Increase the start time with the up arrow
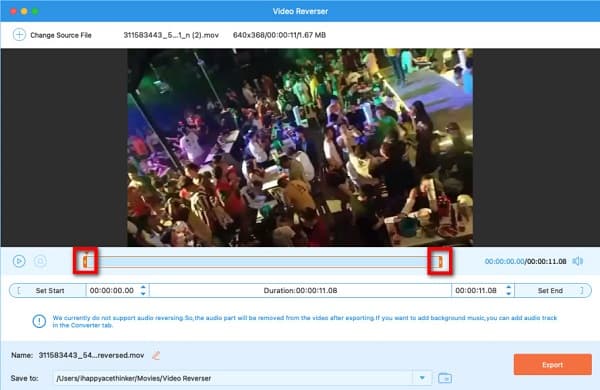Viewport: 600px width, 390px height. pos(143,287)
